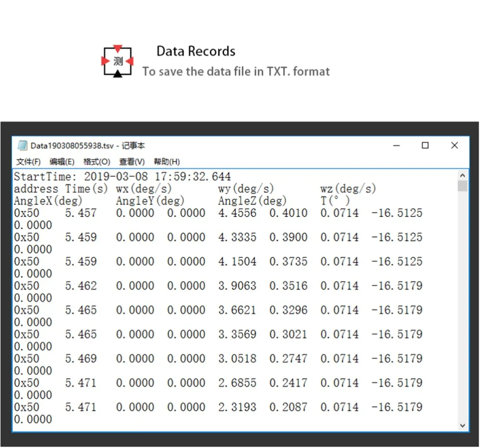Click the 'AngleY(deg)' header text

(x=150, y=201)
